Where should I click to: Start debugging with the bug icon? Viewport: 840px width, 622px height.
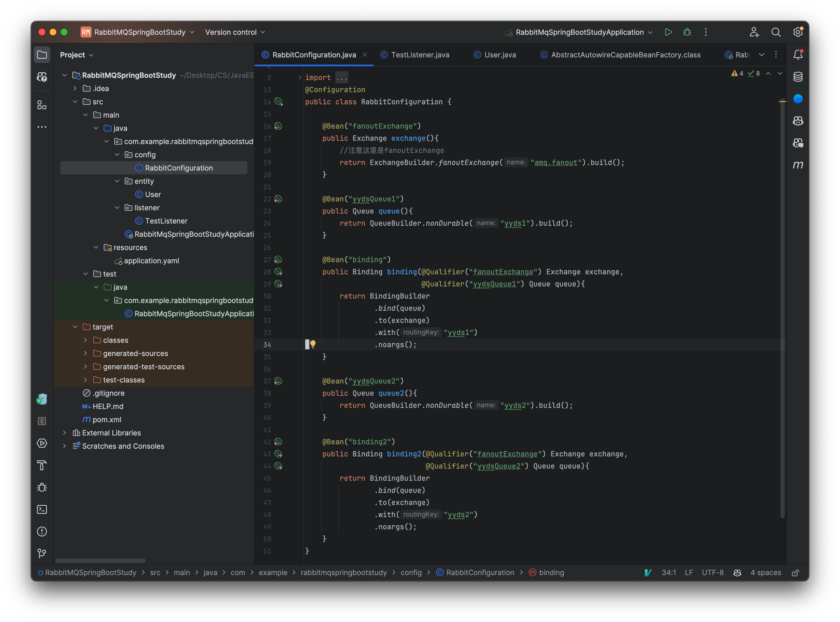point(687,32)
